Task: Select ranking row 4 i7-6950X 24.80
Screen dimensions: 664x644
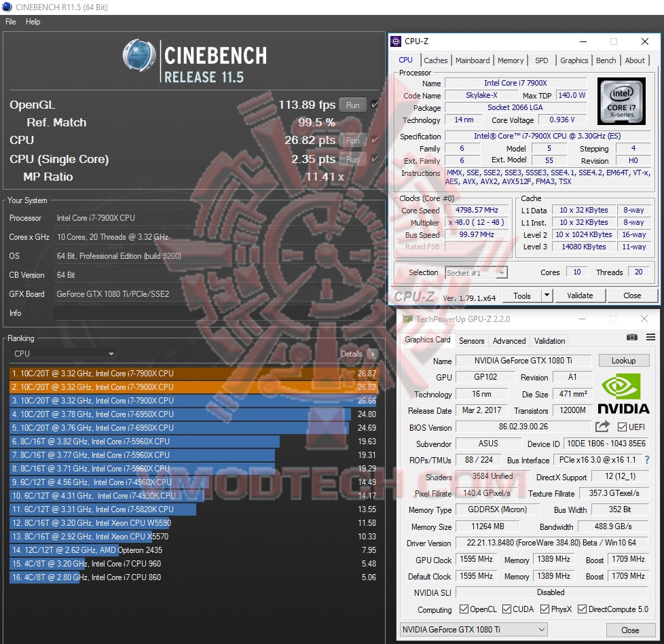Action: pos(194,414)
